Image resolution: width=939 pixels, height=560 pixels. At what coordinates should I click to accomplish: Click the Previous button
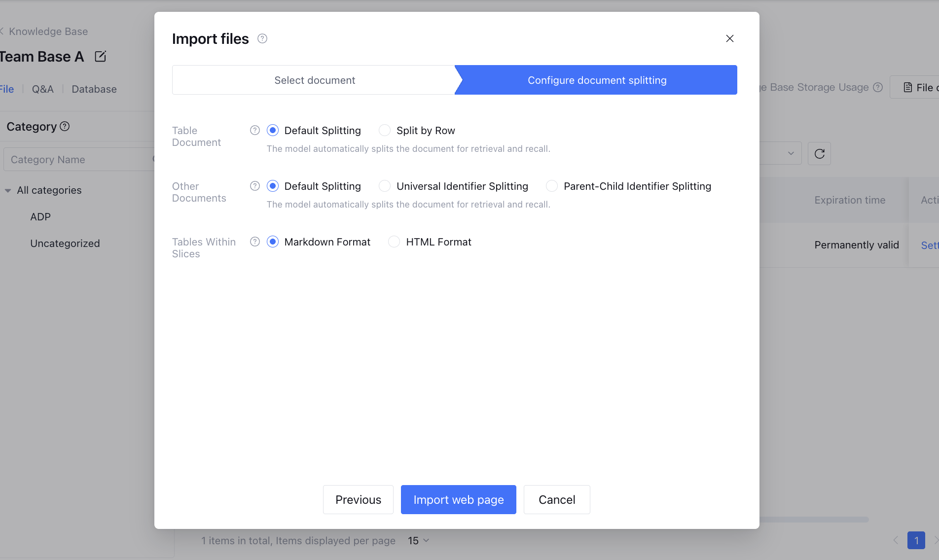tap(358, 499)
